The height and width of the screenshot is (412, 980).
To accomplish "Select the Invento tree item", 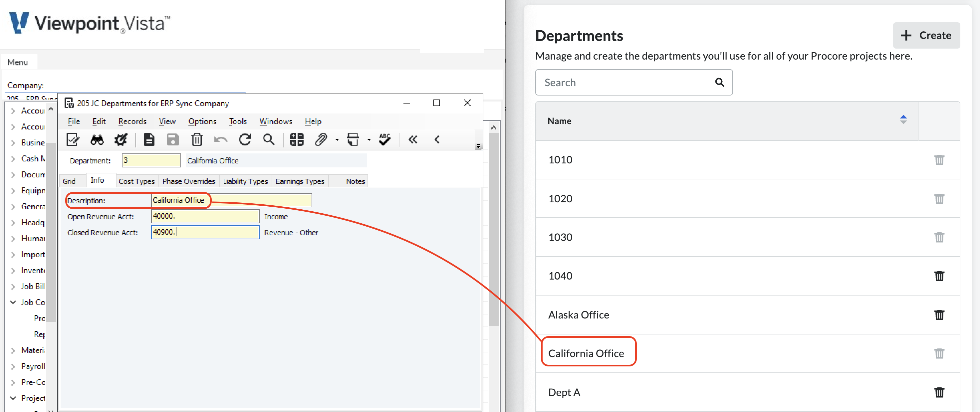I will click(33, 271).
